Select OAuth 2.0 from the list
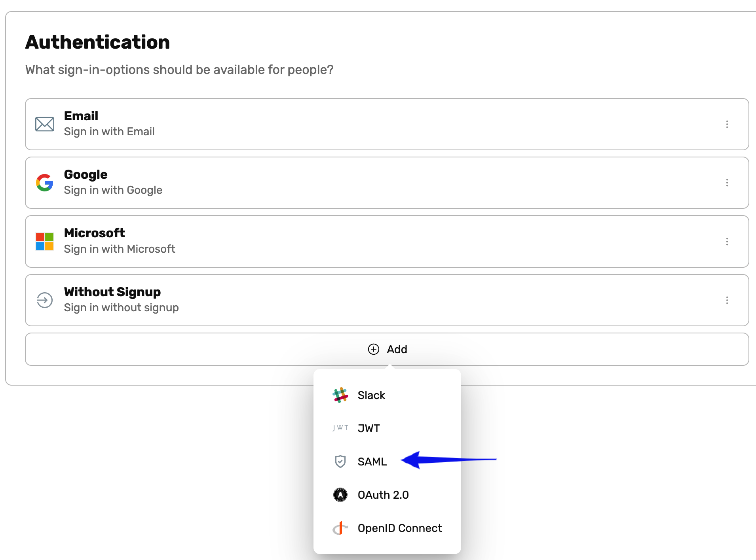The height and width of the screenshot is (560, 756). tap(383, 495)
